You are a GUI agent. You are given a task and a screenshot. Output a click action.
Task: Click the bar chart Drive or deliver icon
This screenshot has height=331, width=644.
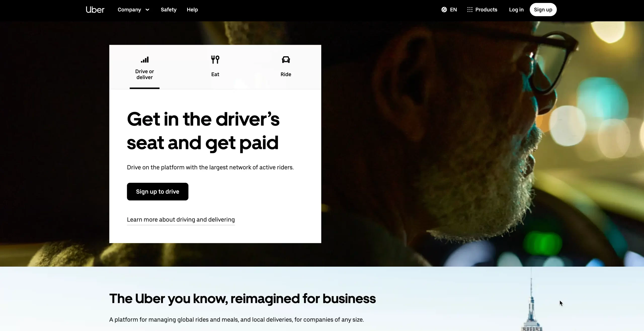[x=145, y=60]
